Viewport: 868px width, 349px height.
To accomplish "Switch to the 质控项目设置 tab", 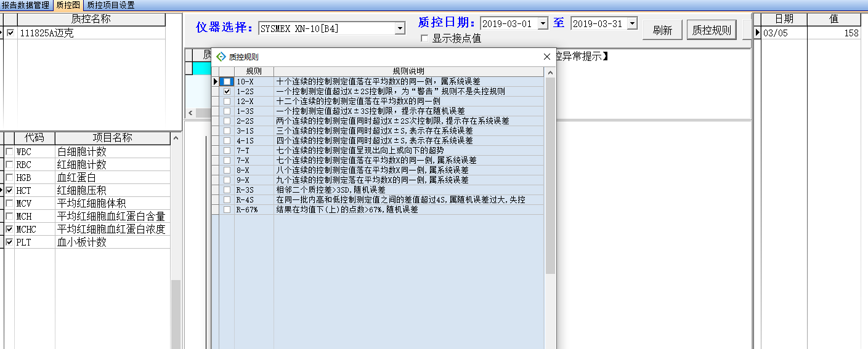I will click(x=110, y=5).
